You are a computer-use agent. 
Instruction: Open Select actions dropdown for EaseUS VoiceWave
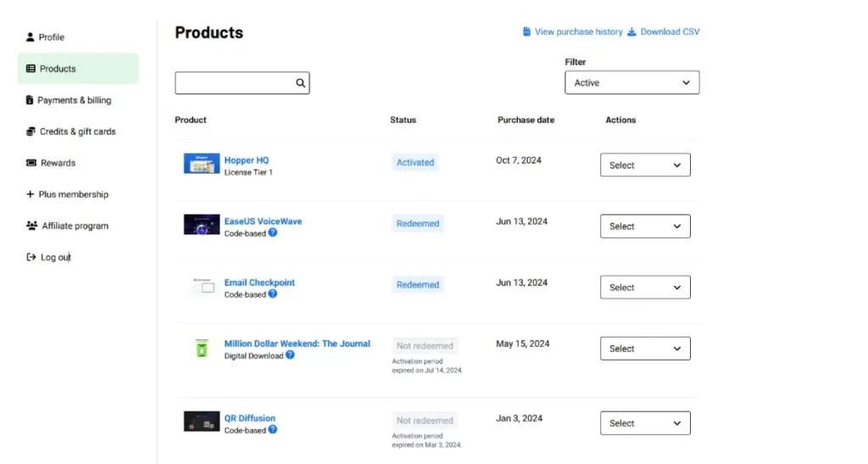click(x=645, y=226)
